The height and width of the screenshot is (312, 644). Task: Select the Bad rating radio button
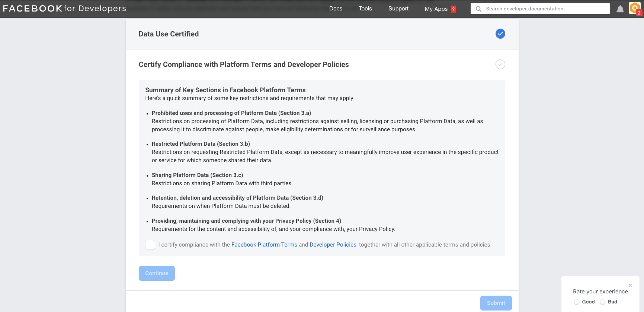click(x=603, y=302)
